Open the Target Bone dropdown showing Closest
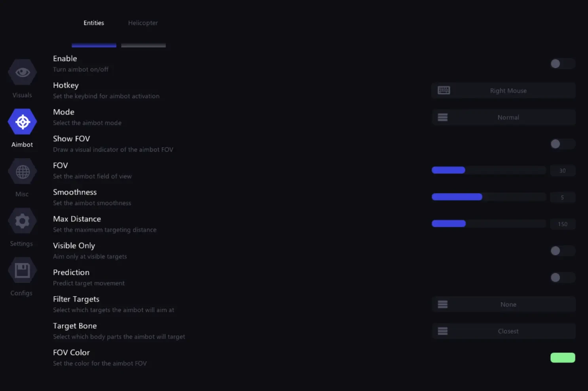 coord(503,331)
